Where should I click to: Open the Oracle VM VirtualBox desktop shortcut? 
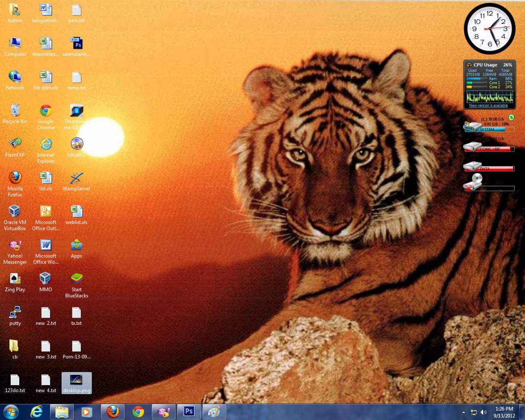pyautogui.click(x=15, y=212)
